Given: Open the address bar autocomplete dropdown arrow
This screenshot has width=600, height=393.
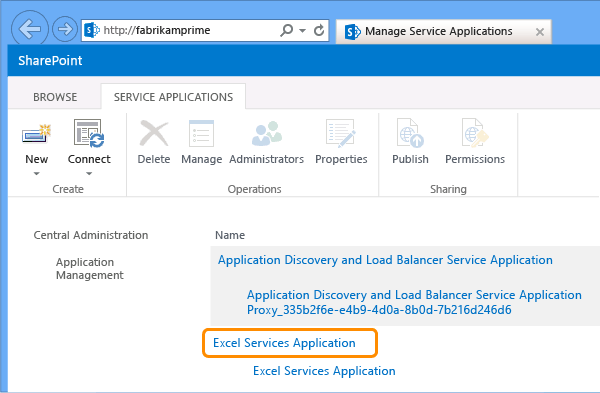Looking at the screenshot, I should (x=302, y=30).
